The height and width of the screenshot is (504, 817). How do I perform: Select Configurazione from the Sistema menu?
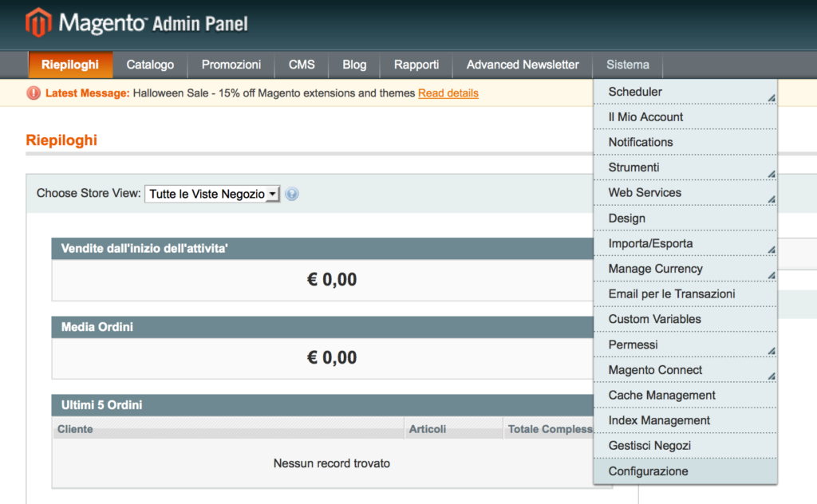648,471
